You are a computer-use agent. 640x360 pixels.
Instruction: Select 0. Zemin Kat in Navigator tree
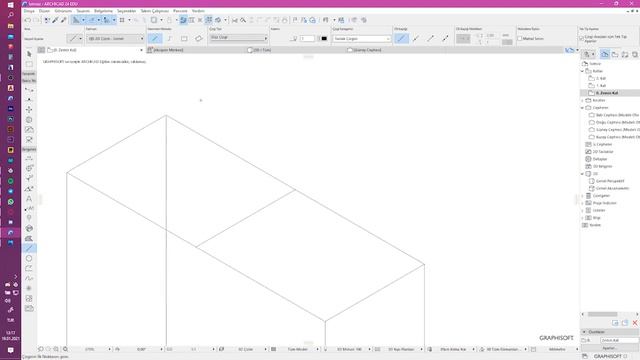pyautogui.click(x=607, y=93)
